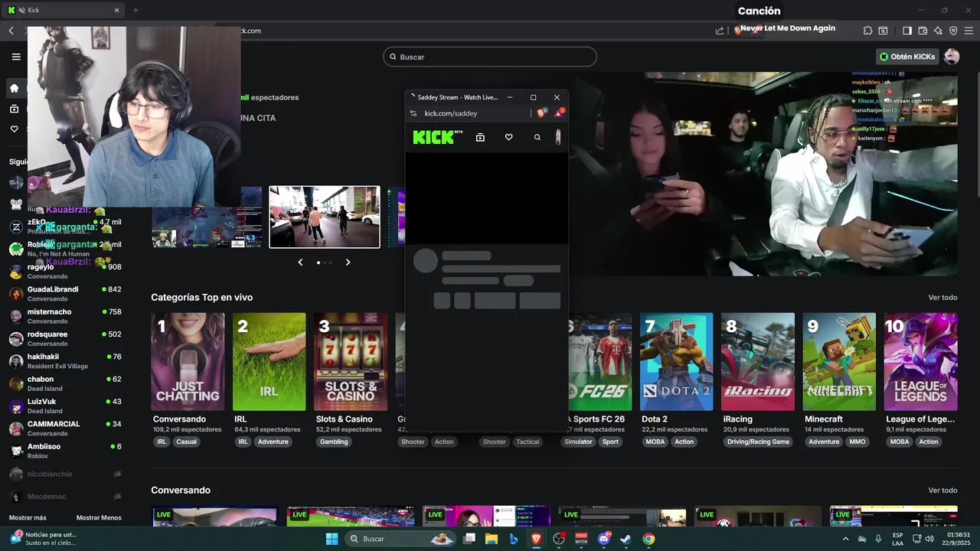Click the Following heart icon in Kick sidebar
Screen dimensions: 980x551
(14, 129)
